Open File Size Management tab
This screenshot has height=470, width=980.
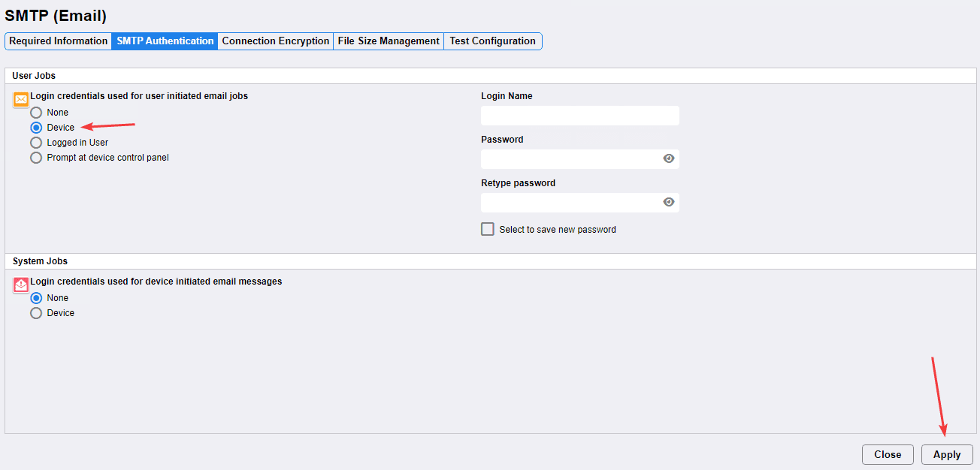click(389, 41)
